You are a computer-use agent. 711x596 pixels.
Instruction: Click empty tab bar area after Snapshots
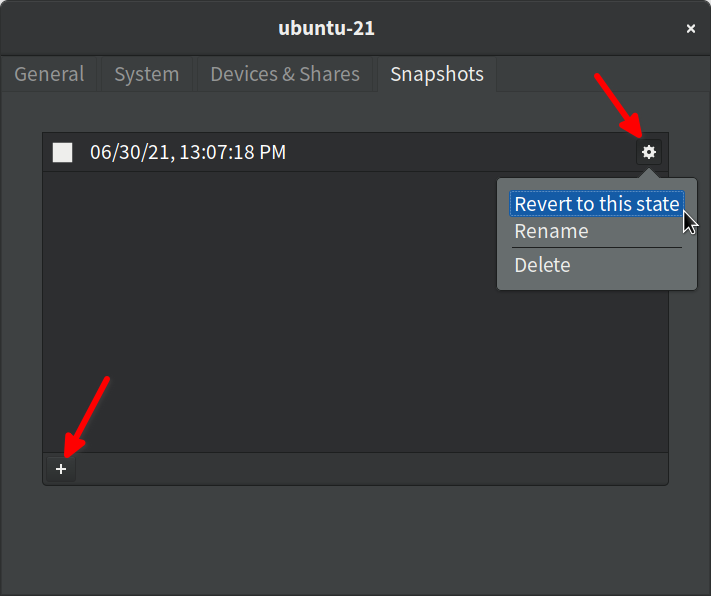click(x=603, y=74)
